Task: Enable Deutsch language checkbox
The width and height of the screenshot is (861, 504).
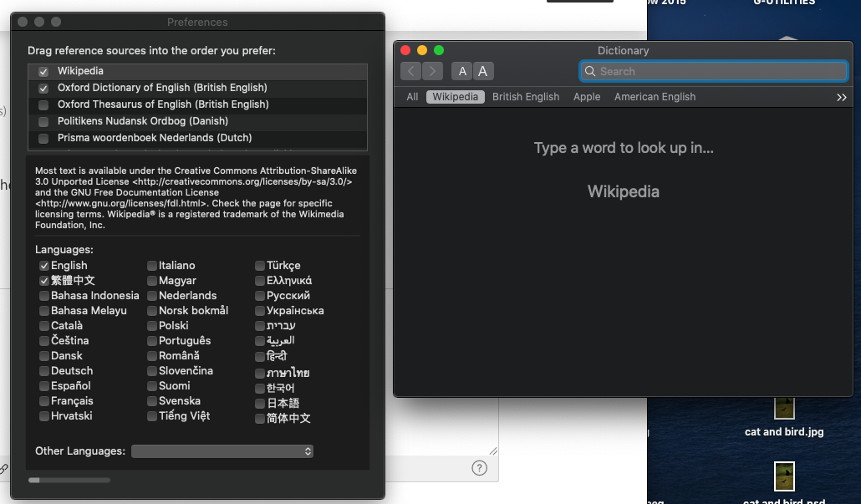Action: click(44, 371)
